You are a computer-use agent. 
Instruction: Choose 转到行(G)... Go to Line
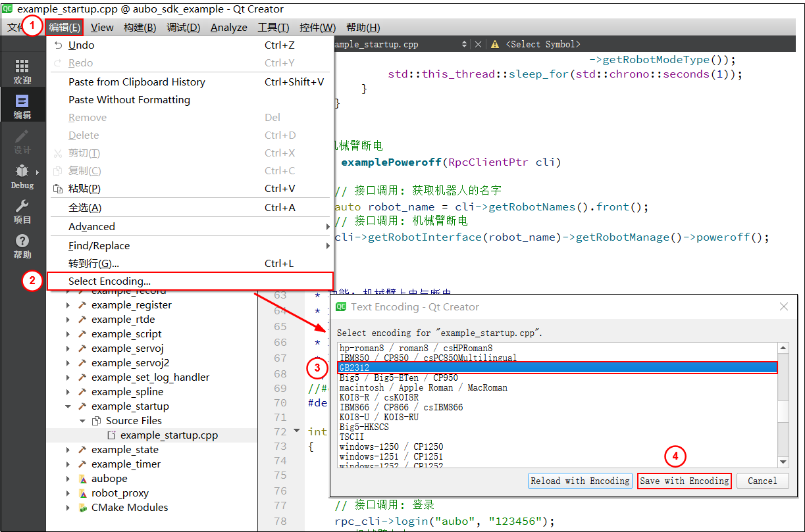190,264
